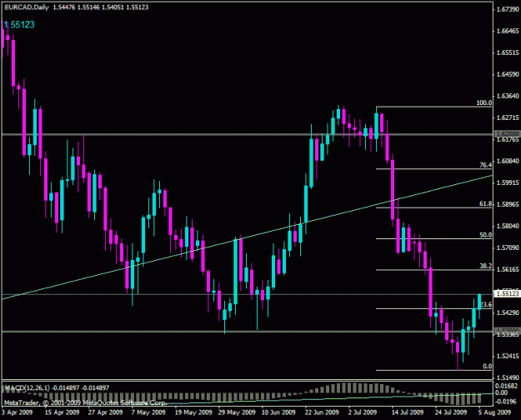
Task: Click the 76.4 Fibonacci level label
Action: coord(485,165)
